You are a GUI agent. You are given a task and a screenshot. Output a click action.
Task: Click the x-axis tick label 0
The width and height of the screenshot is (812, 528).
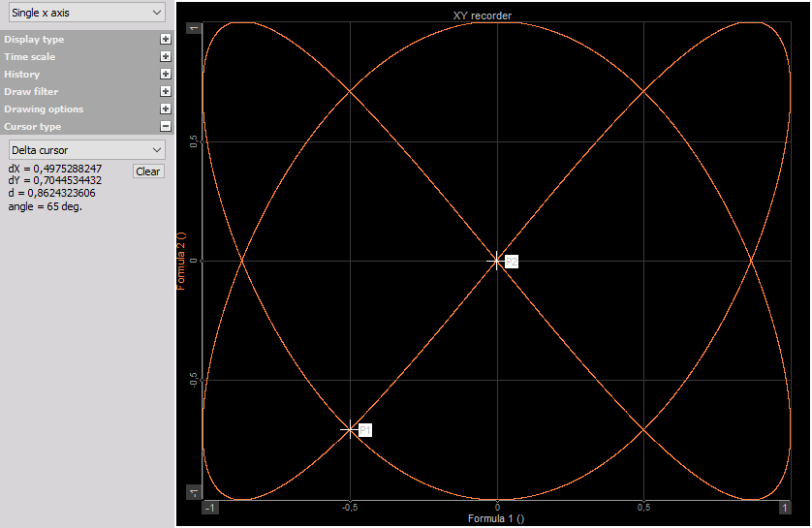[497, 508]
